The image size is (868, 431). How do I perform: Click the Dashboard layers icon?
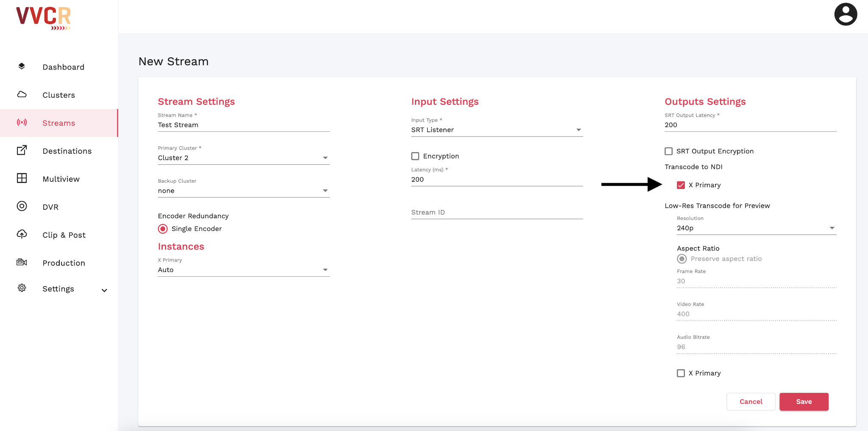22,66
